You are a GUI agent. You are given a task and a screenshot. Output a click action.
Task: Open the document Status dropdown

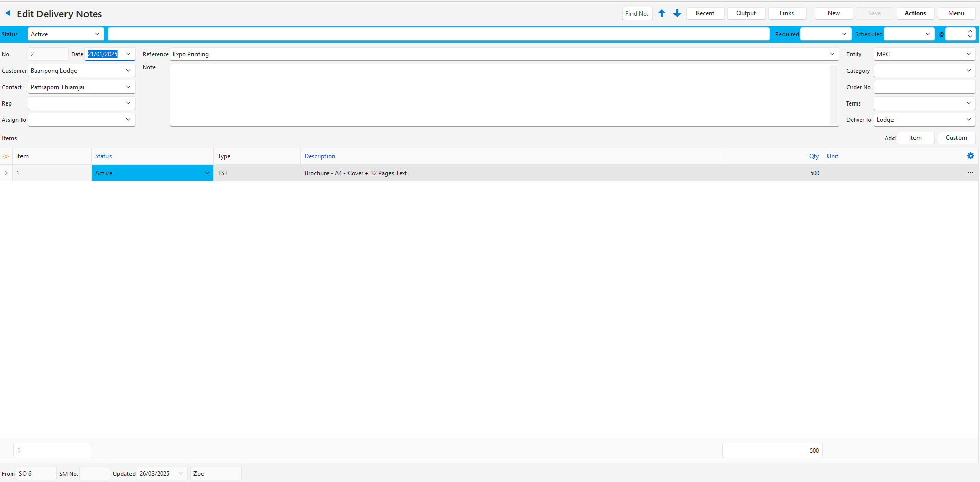[97, 34]
